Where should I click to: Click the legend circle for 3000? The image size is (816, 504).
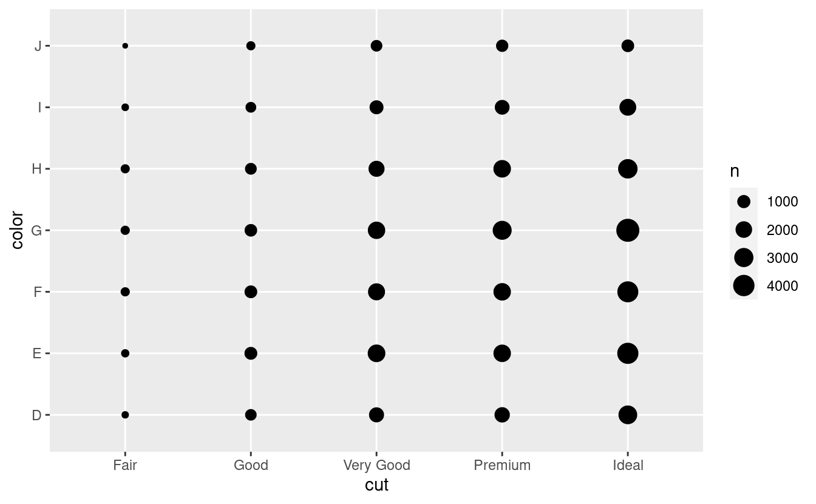[744, 258]
